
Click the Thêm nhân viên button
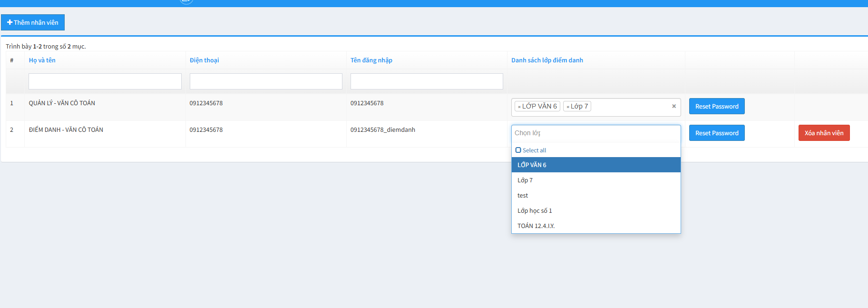click(x=33, y=22)
